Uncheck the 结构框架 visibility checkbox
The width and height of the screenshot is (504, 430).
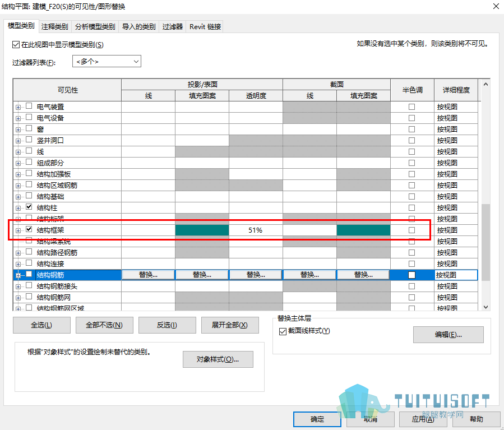pyautogui.click(x=29, y=229)
